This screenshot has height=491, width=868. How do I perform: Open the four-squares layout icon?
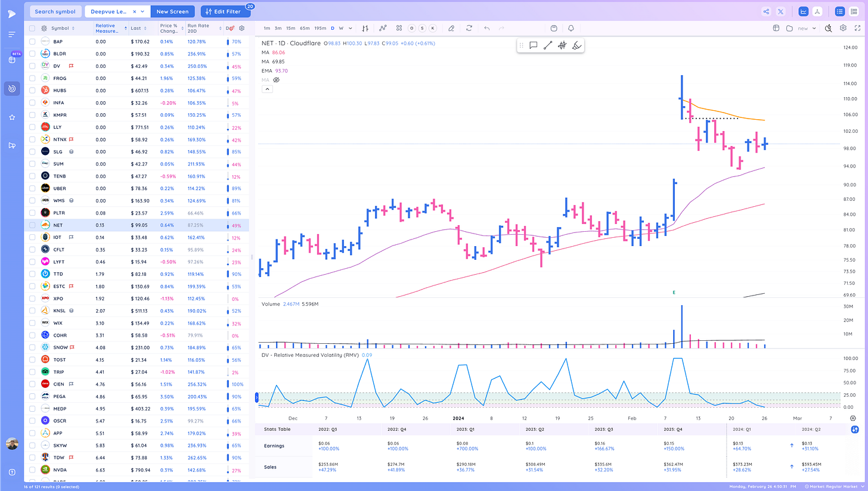point(399,28)
